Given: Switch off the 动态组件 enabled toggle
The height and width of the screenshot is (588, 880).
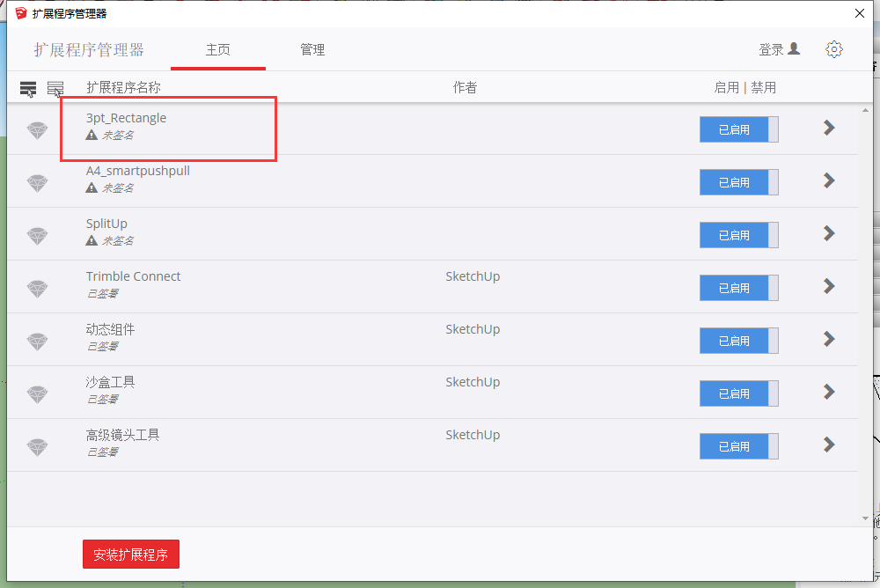Looking at the screenshot, I should click(x=738, y=341).
